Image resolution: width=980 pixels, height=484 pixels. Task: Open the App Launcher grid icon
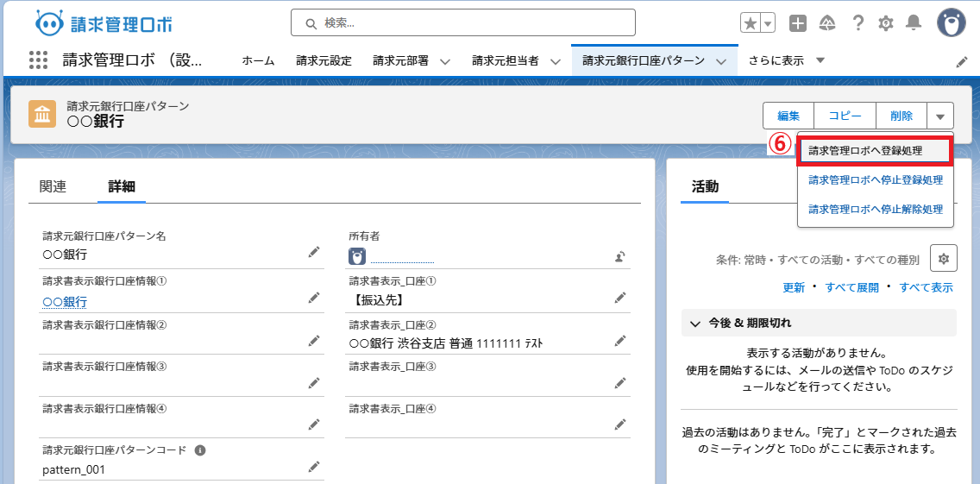(x=38, y=60)
